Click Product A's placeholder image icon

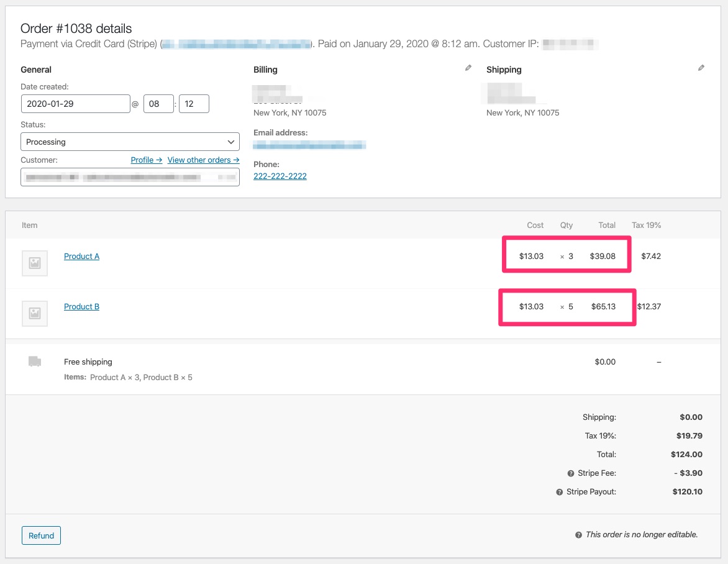click(34, 263)
